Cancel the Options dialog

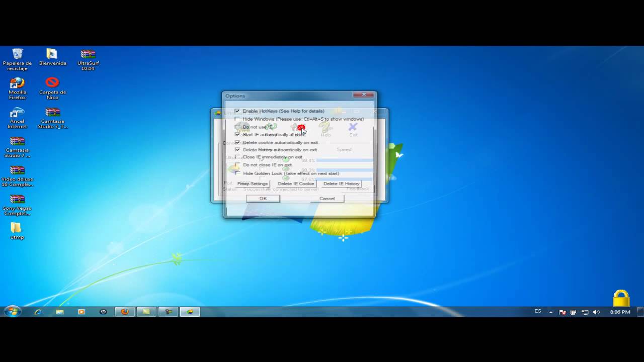tap(327, 199)
